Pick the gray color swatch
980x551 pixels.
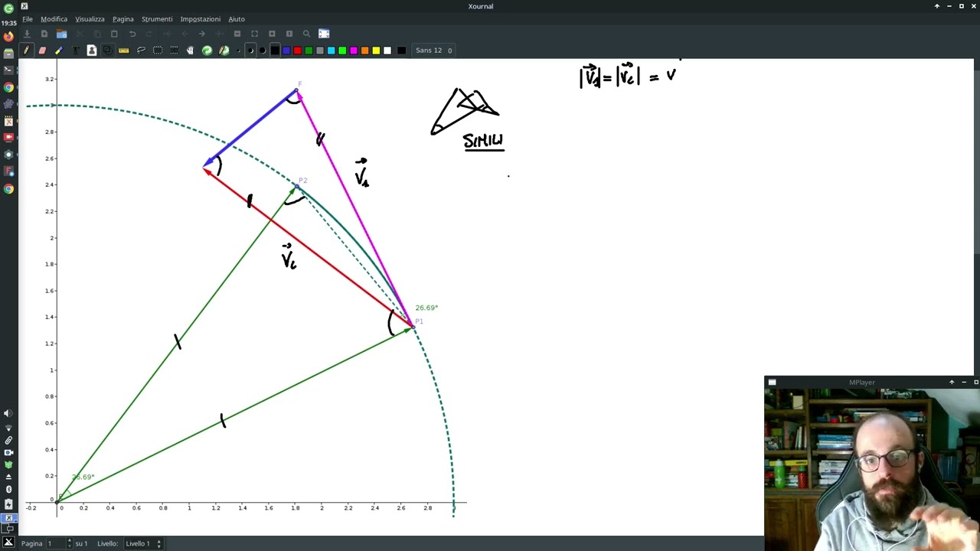coord(320,51)
